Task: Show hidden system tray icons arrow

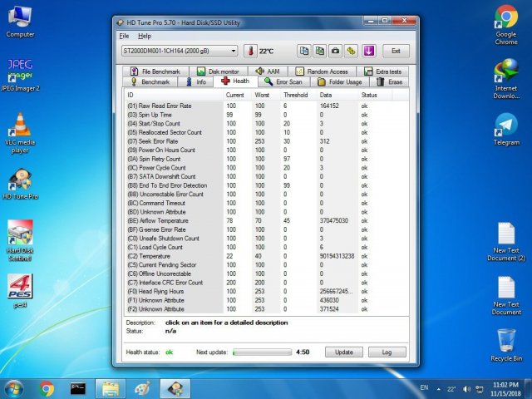Action: [x=437, y=388]
